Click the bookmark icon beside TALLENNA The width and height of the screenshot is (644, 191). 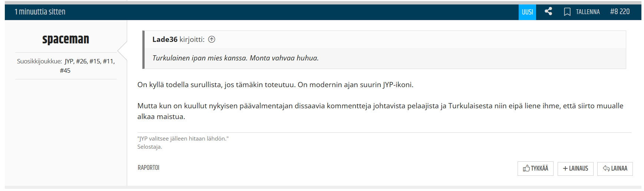567,12
